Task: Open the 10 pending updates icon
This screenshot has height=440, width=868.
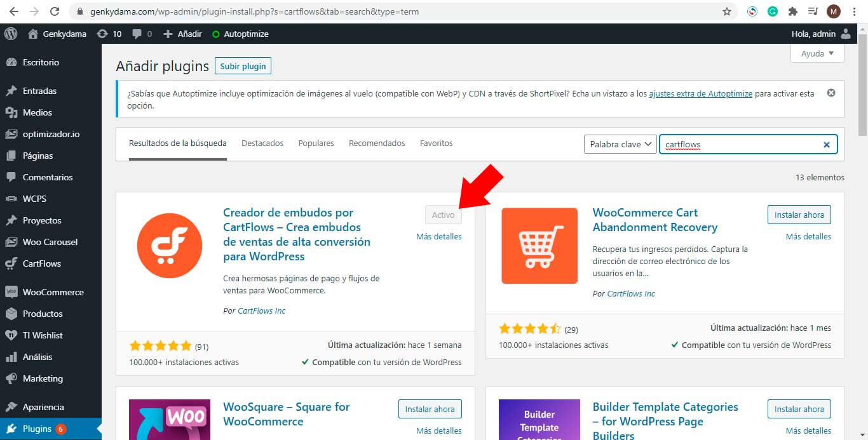Action: pyautogui.click(x=109, y=34)
